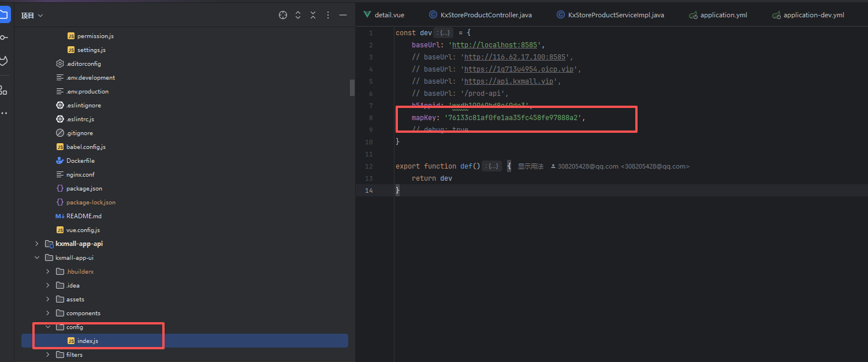Open the 项目 view dropdown
The image size is (868, 362).
[x=32, y=16]
